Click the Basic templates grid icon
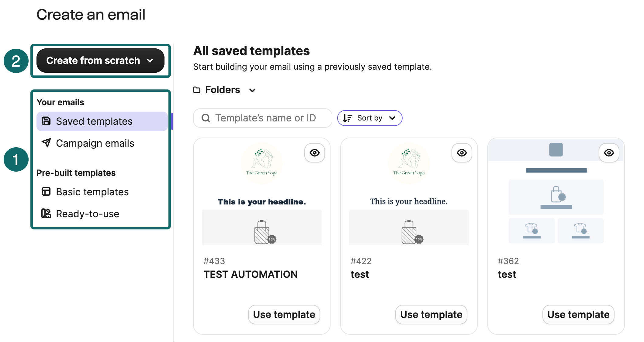The height and width of the screenshot is (342, 644). 46,192
